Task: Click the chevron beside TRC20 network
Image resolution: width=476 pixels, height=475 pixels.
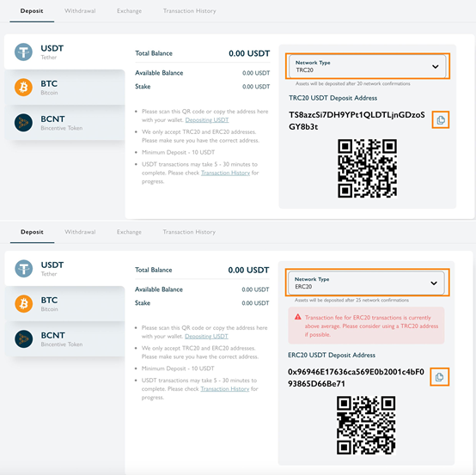Action: [436, 66]
